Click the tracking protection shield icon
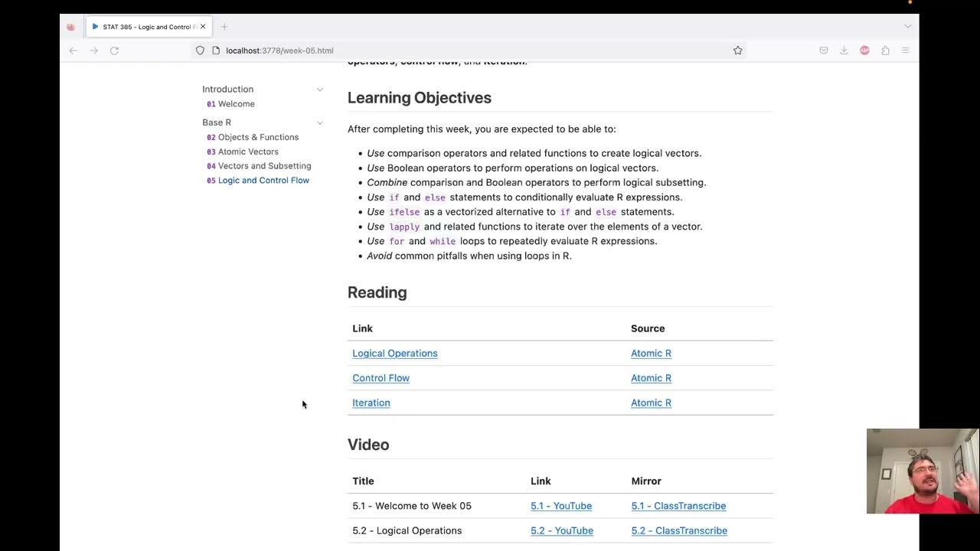 (200, 51)
